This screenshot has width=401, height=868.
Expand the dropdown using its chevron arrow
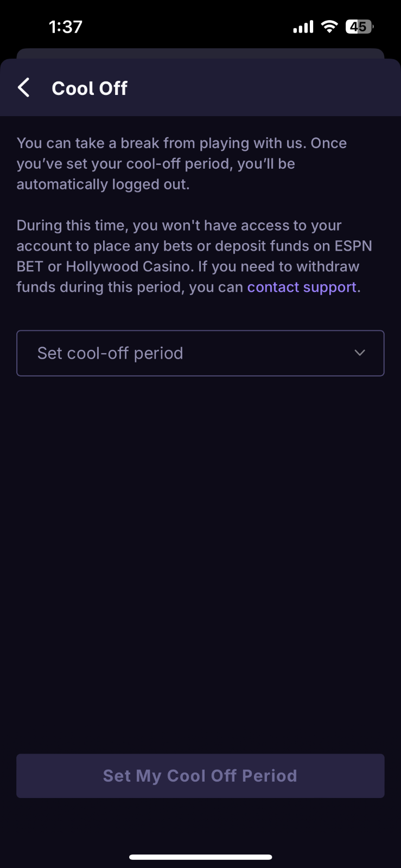(x=359, y=353)
